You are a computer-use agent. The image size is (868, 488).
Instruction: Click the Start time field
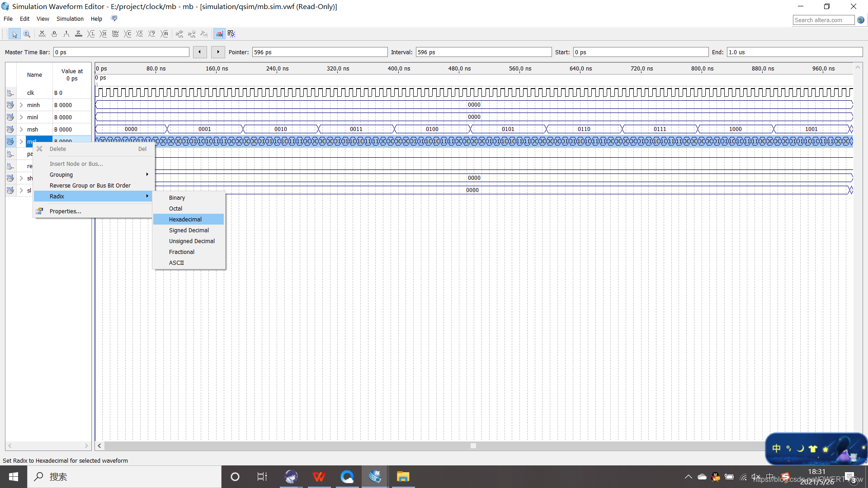[641, 52]
